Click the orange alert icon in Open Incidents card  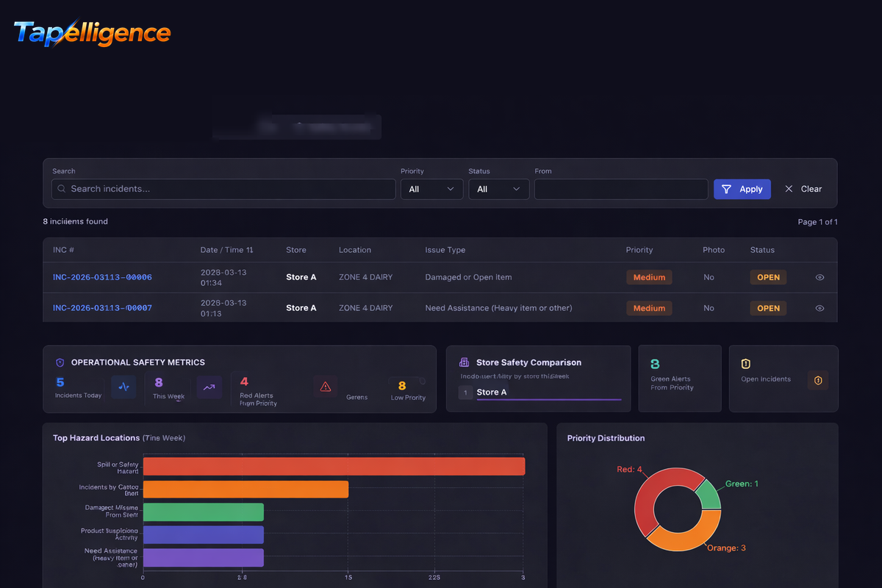tap(818, 380)
